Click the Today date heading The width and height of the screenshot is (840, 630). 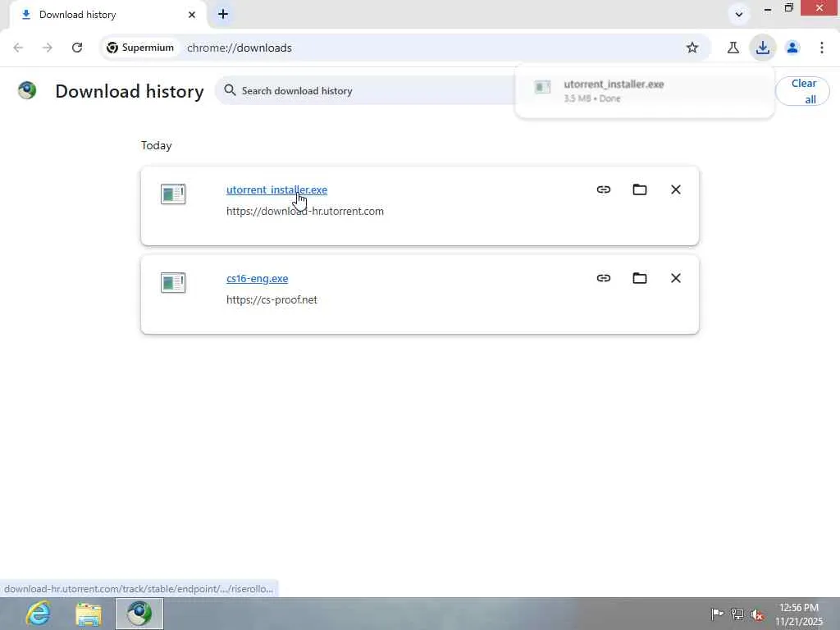pyautogui.click(x=157, y=146)
